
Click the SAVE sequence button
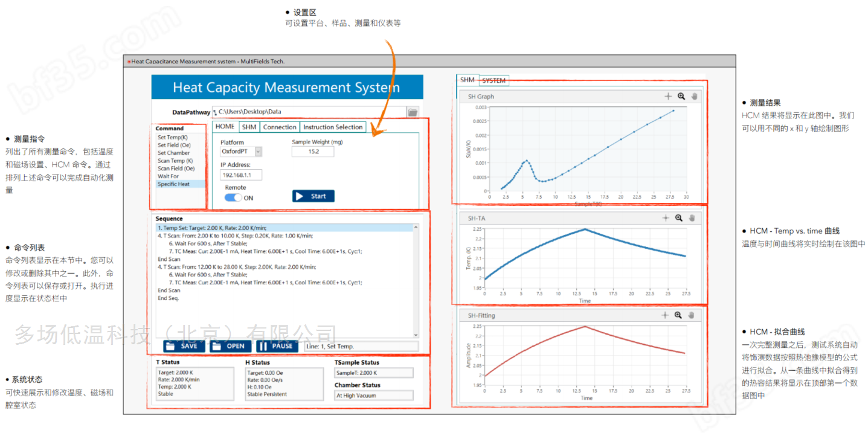(x=184, y=346)
